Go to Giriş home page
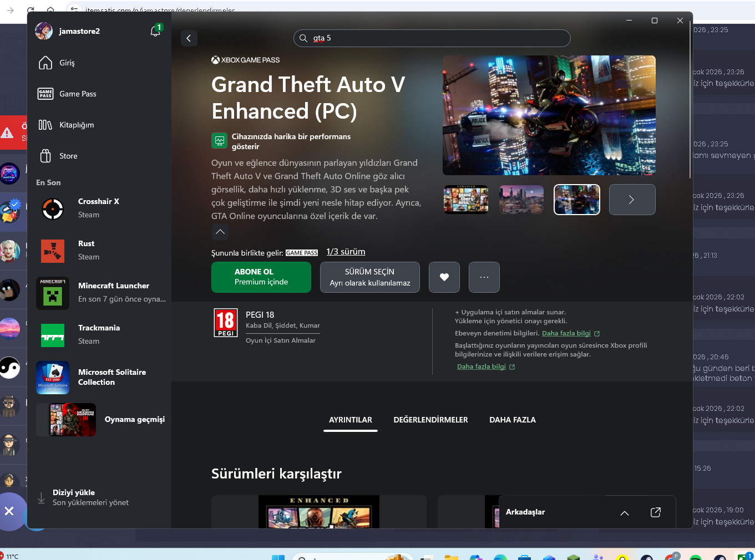Screen dimensions: 755x560 point(99,63)
